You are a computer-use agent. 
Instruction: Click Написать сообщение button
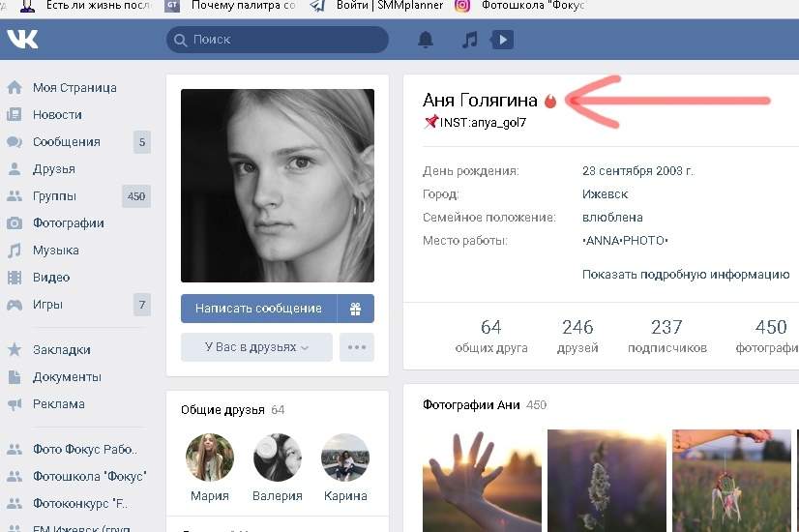pos(258,309)
